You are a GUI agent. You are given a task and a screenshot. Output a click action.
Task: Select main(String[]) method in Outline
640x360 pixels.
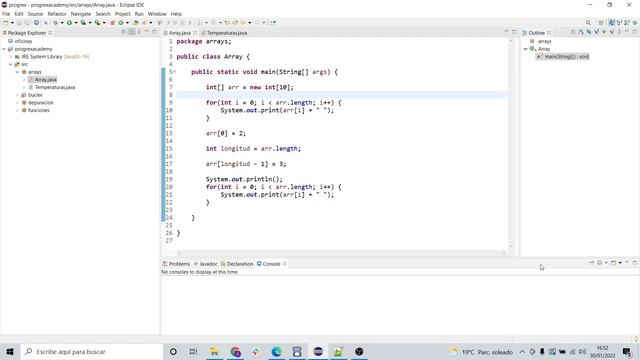point(566,57)
